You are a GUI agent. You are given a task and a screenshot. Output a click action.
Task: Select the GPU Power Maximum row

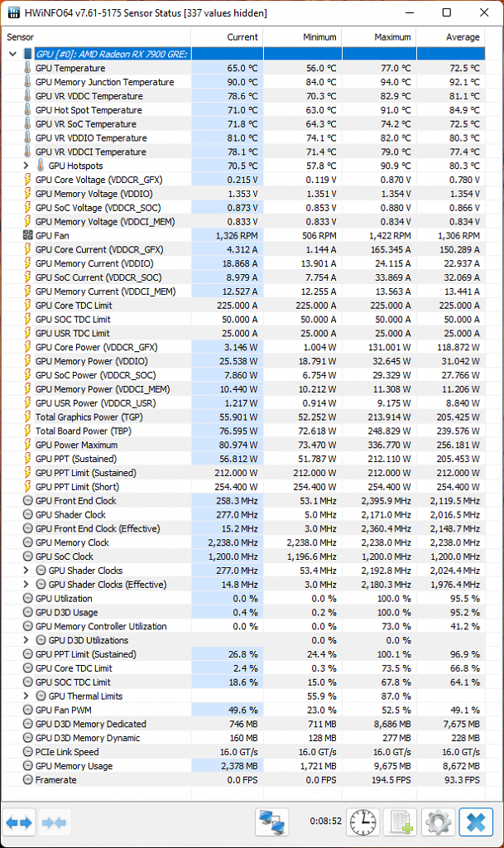[243, 445]
